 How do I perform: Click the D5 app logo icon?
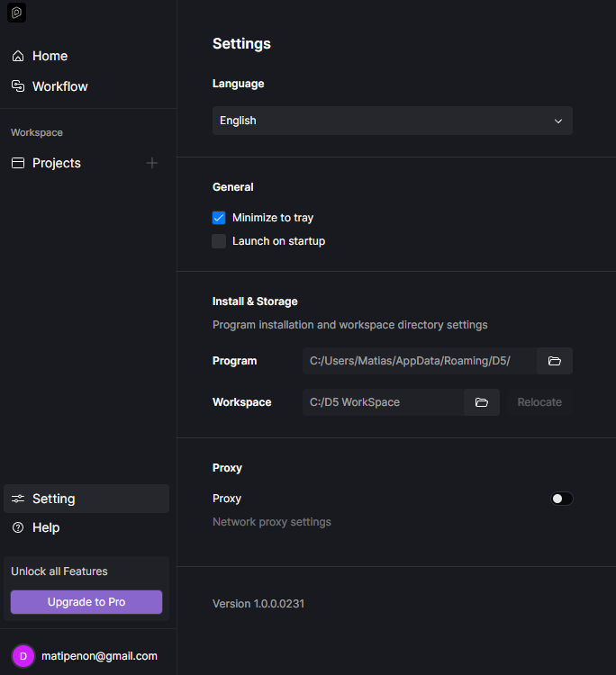coord(17,13)
